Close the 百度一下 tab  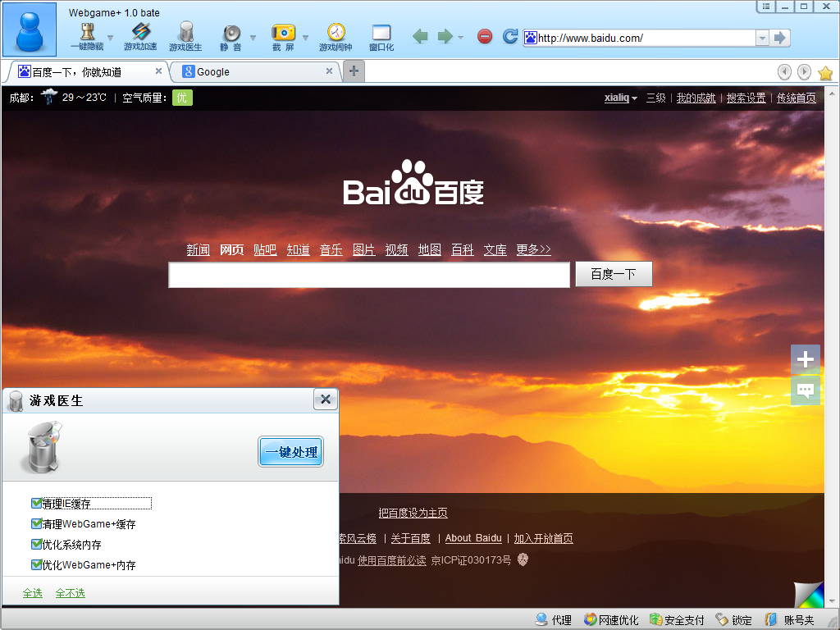pyautogui.click(x=158, y=71)
